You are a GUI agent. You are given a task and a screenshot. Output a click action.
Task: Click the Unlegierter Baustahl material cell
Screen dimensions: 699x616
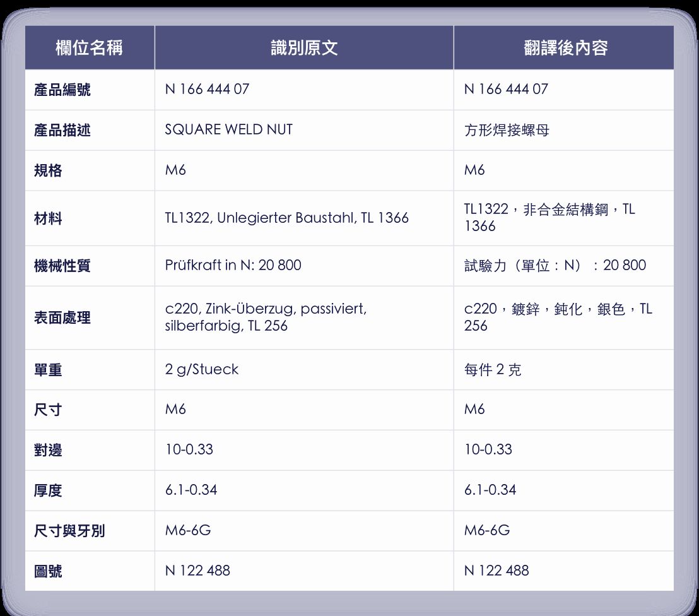(x=304, y=218)
